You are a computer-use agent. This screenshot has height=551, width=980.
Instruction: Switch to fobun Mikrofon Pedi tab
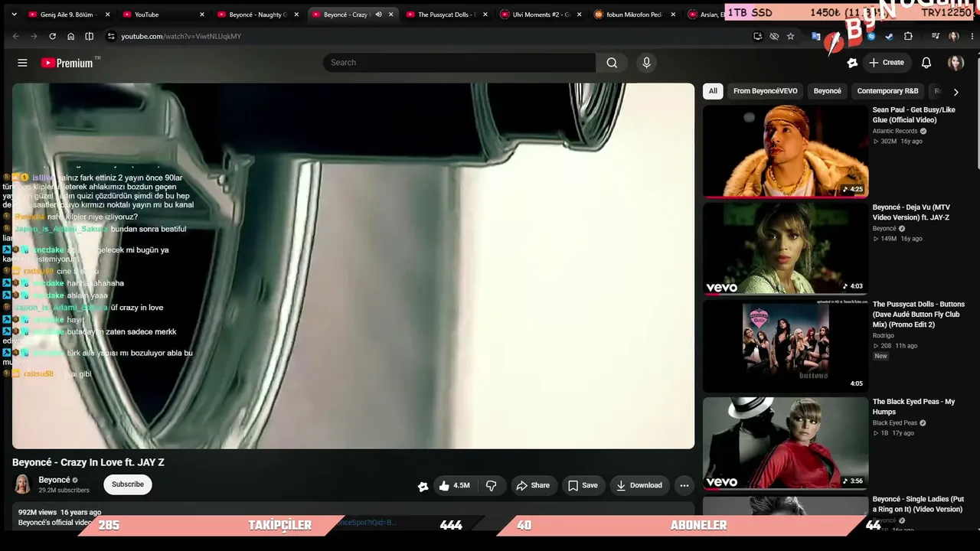[635, 15]
